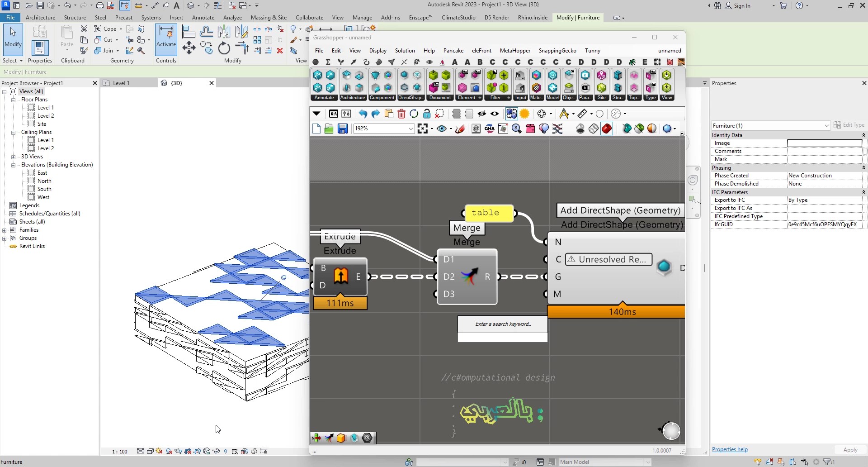Screen dimensions: 868x467
Task: Click the undo arrow in Grasshopper toolbar
Action: [363, 114]
